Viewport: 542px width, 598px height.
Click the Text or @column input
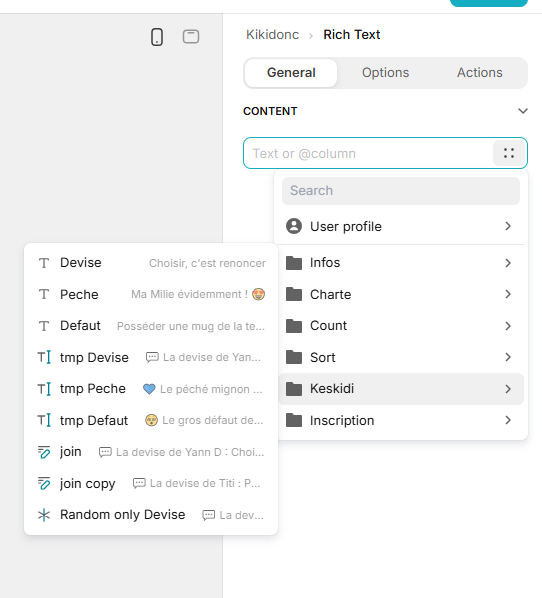(x=368, y=153)
